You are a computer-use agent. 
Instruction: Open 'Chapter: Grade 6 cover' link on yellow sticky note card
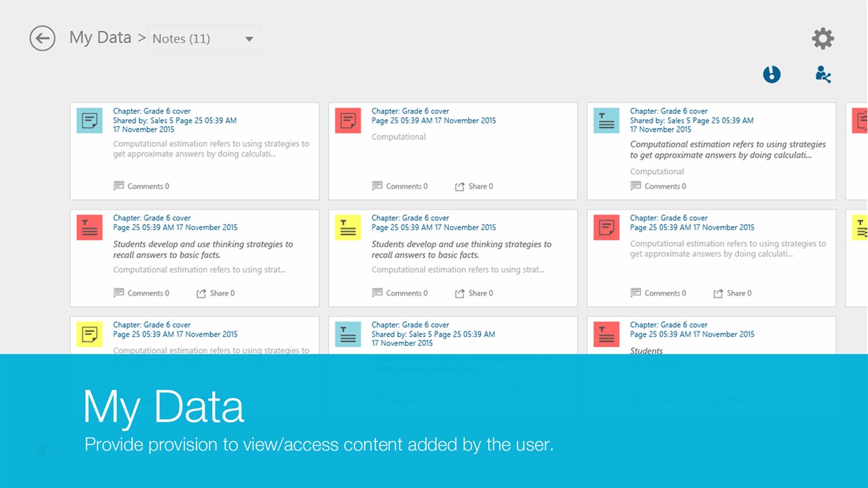[151, 325]
